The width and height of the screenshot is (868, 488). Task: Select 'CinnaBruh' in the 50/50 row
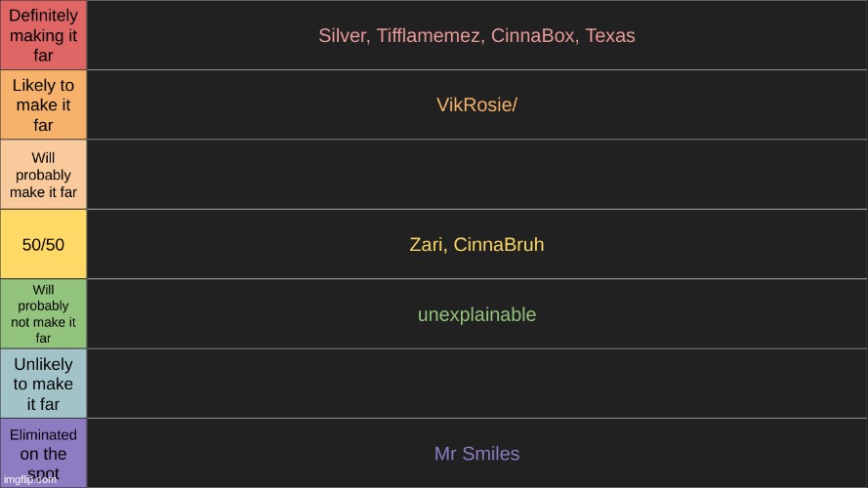pyautogui.click(x=499, y=245)
